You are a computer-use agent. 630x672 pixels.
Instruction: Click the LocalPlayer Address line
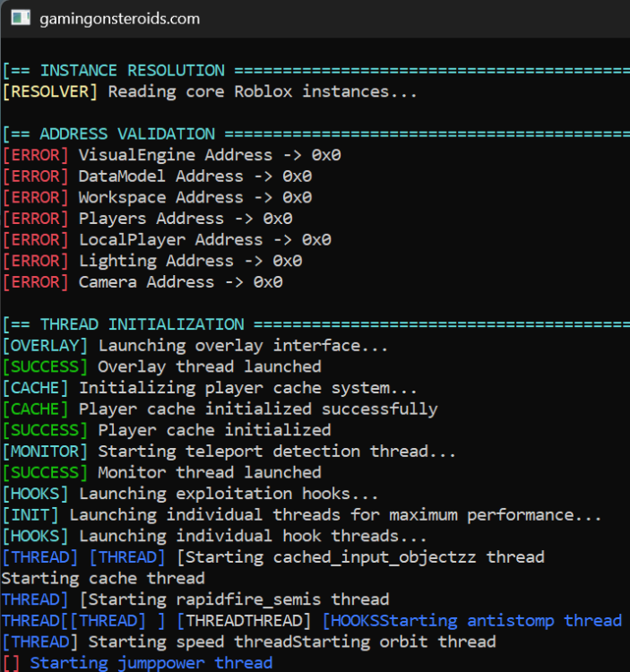click(167, 239)
